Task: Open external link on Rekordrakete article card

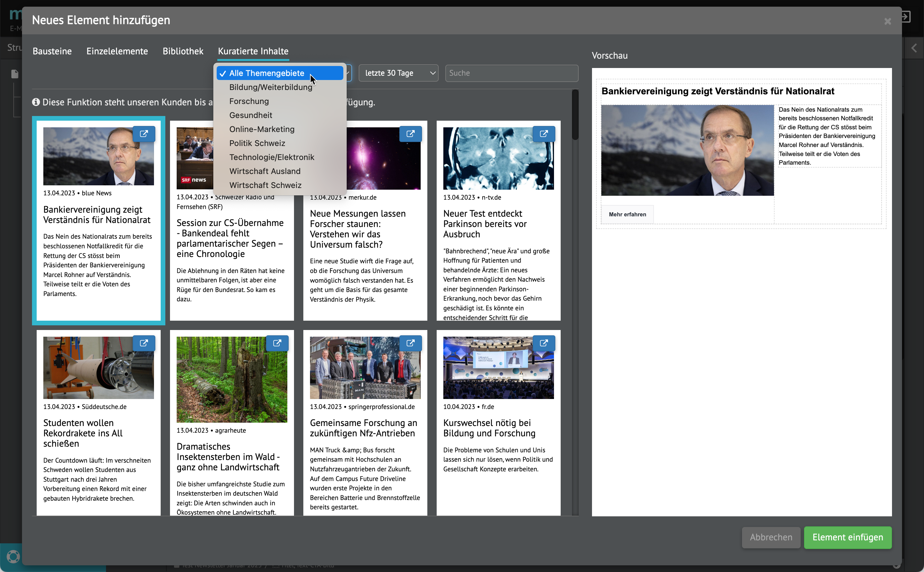Action: (144, 343)
